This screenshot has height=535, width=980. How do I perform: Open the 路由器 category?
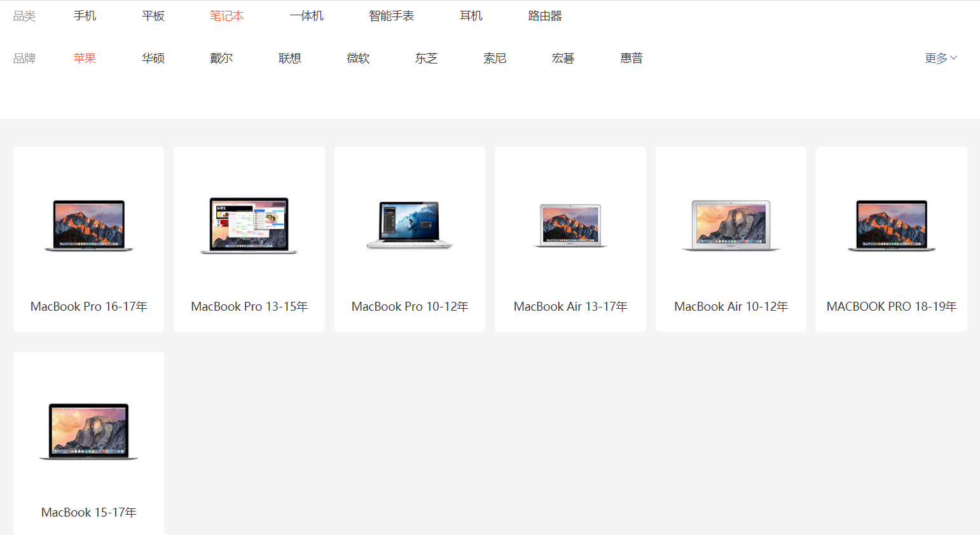point(545,16)
